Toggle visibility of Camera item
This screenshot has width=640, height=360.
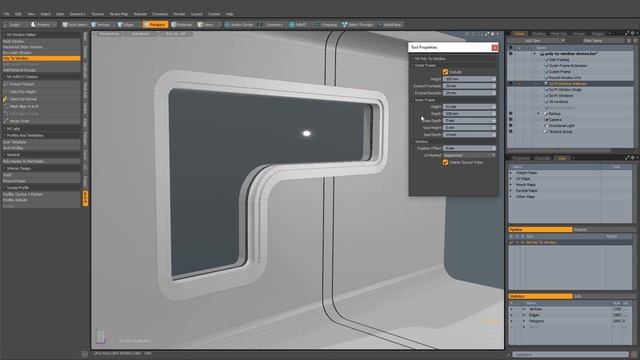coord(511,120)
